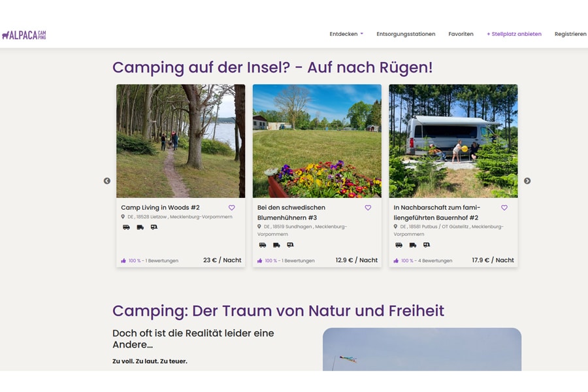Screen dimensions: 588x392
Task: Click heading 'Camping auf der Insel? – Auf nach Rügen!'
Action: [272, 67]
